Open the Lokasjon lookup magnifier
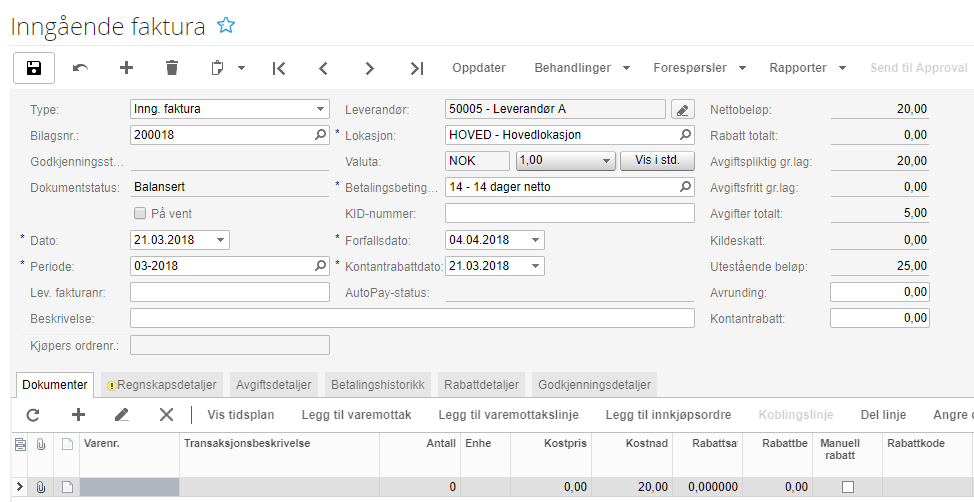Image resolution: width=974 pixels, height=502 pixels. pyautogui.click(x=685, y=135)
